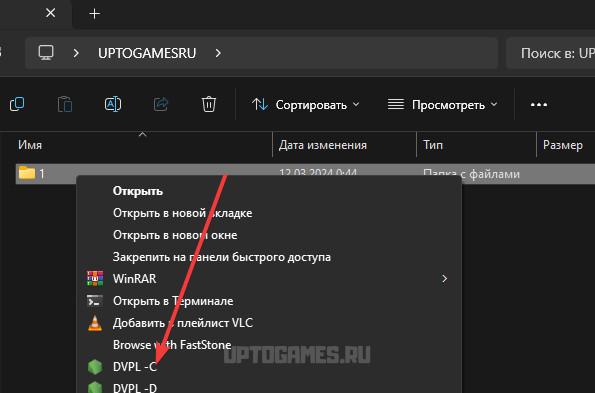Click the Поиск search field
595x393 pixels.
(551, 53)
